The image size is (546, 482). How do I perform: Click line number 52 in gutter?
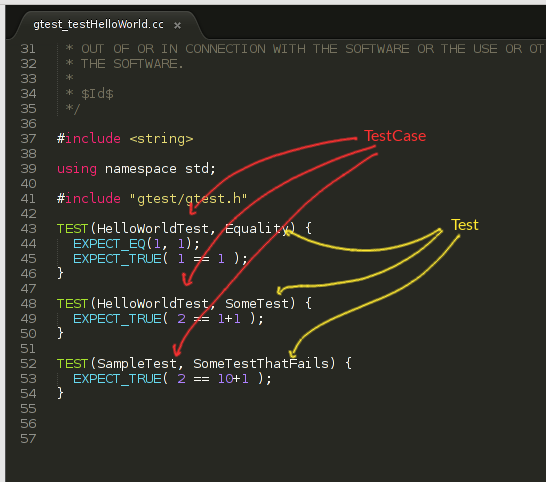click(x=28, y=364)
